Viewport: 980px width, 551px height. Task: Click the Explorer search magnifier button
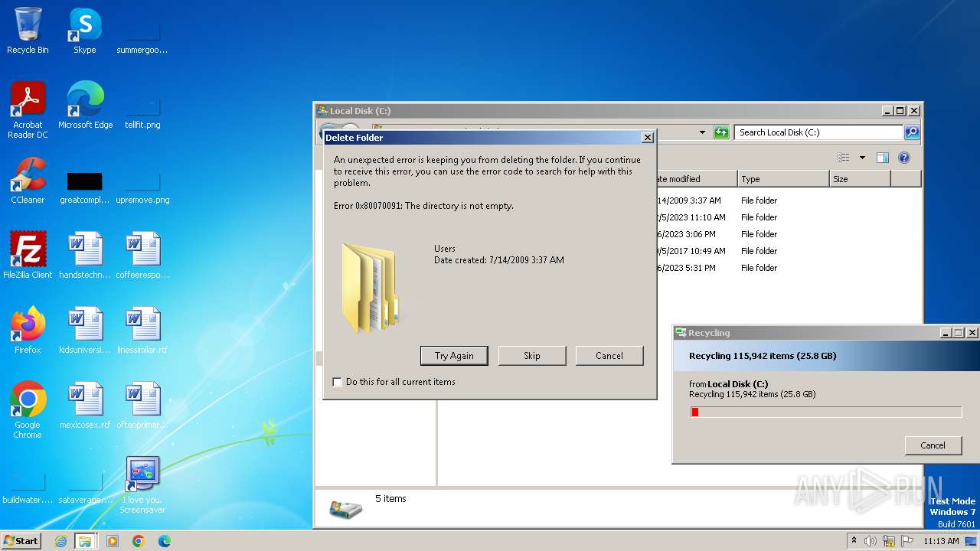point(911,132)
